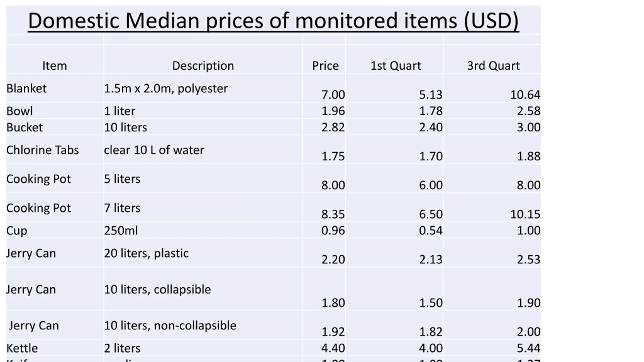Screen dimensions: 644x362
Task: Click the Bucket 3rd quartile value 3.00
Action: 529,127
